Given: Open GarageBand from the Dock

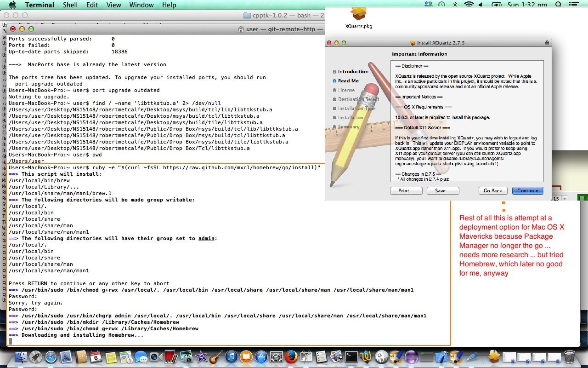Looking at the screenshot, I should (x=216, y=356).
